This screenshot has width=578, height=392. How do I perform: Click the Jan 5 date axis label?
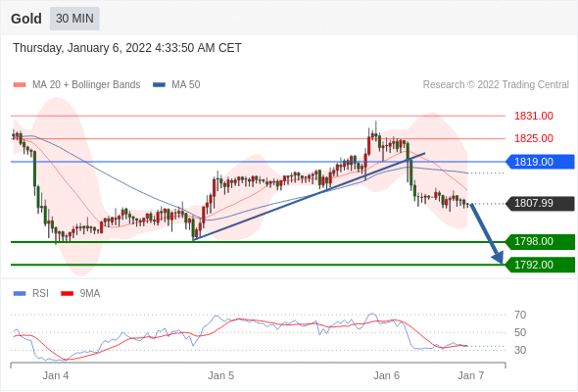(x=220, y=375)
